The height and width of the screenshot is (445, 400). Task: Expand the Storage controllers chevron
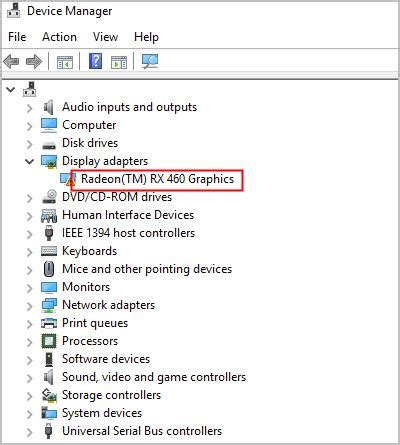click(30, 396)
